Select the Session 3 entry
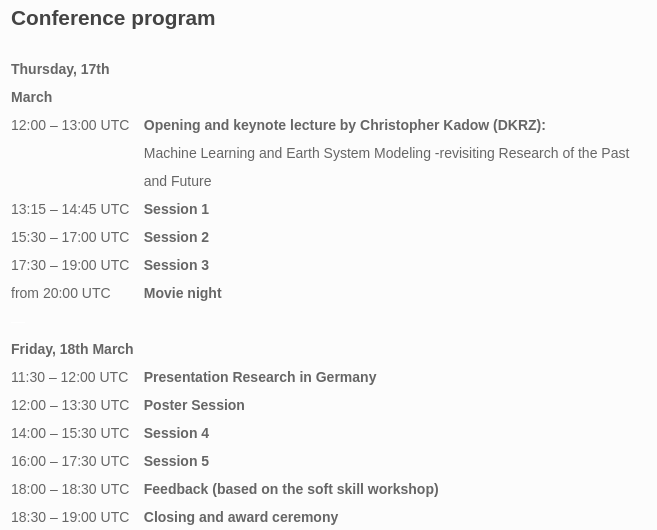The height and width of the screenshot is (530, 657). coord(176,265)
